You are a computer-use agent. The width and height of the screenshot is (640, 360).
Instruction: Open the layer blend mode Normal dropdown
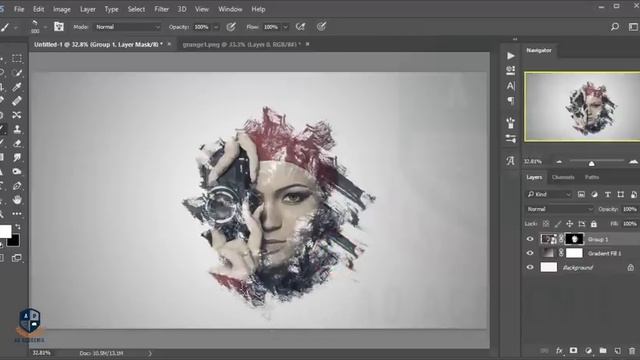559,209
